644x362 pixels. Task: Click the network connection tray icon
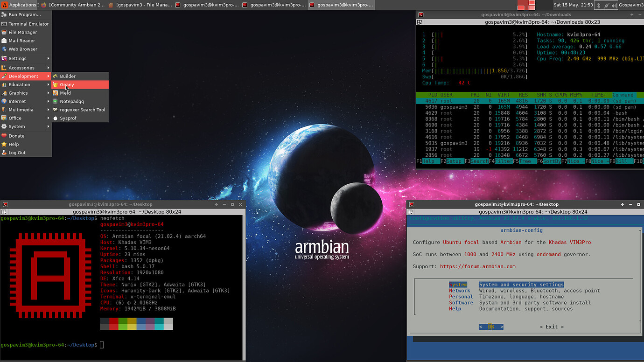(x=606, y=5)
